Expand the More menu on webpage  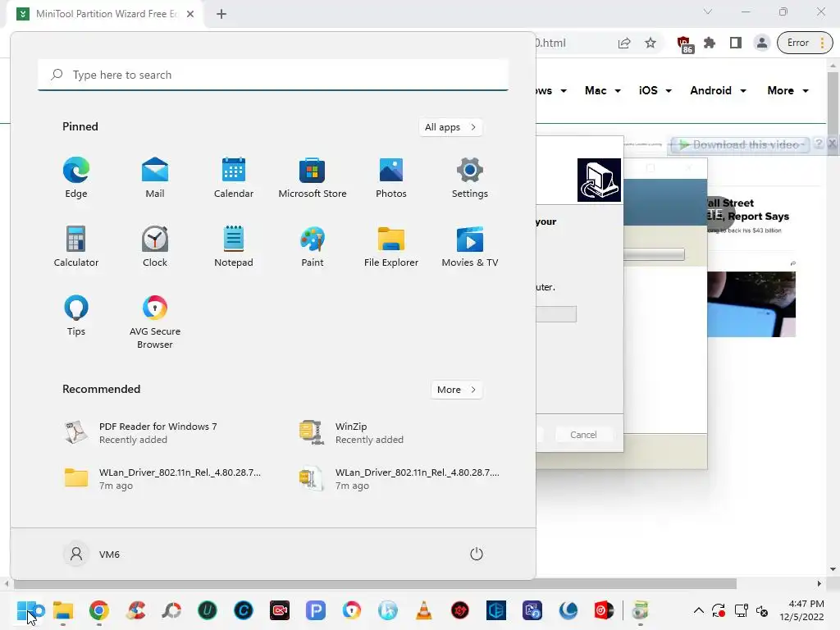[x=787, y=90]
